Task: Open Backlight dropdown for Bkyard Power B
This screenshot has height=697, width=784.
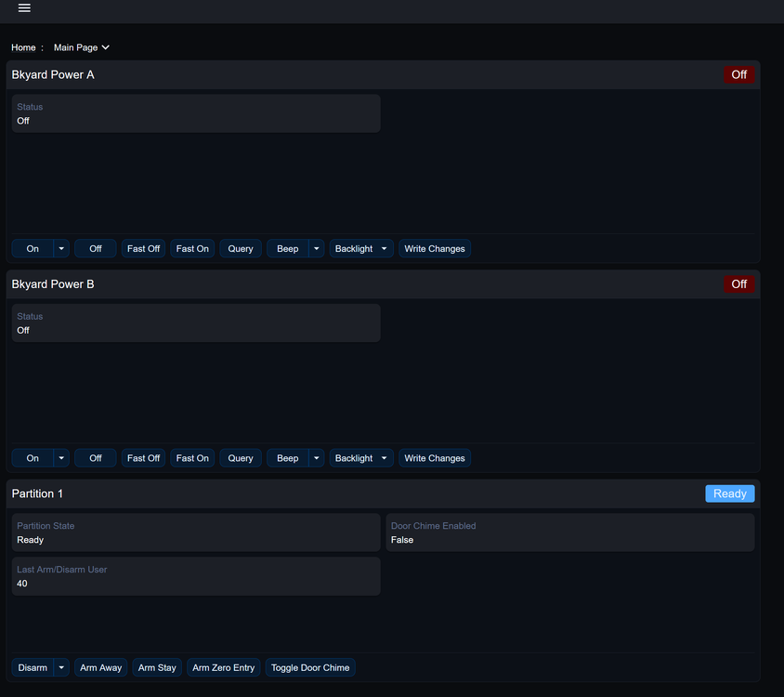Action: pos(361,458)
